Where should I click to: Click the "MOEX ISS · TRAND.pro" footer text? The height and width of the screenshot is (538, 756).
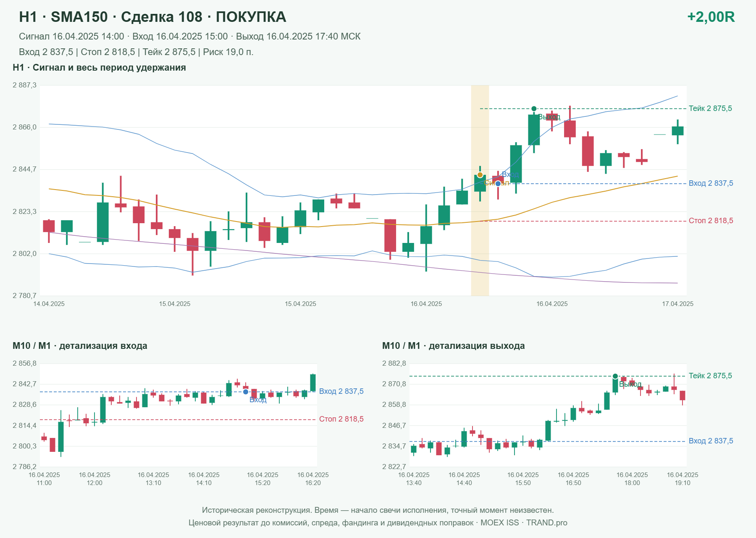[524, 523]
